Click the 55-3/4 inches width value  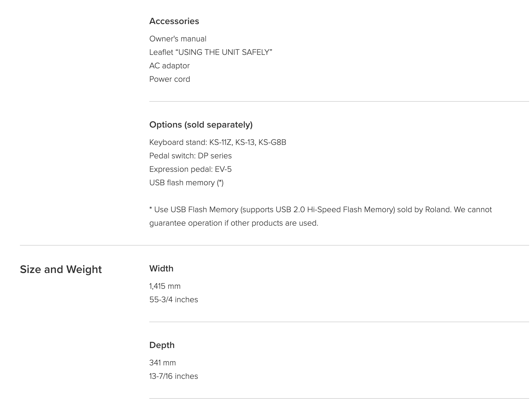174,300
